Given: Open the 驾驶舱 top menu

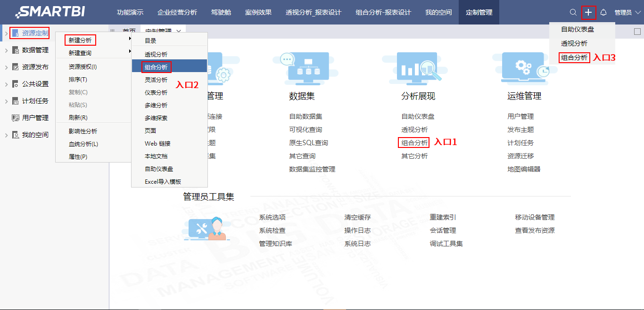Looking at the screenshot, I should [221, 12].
